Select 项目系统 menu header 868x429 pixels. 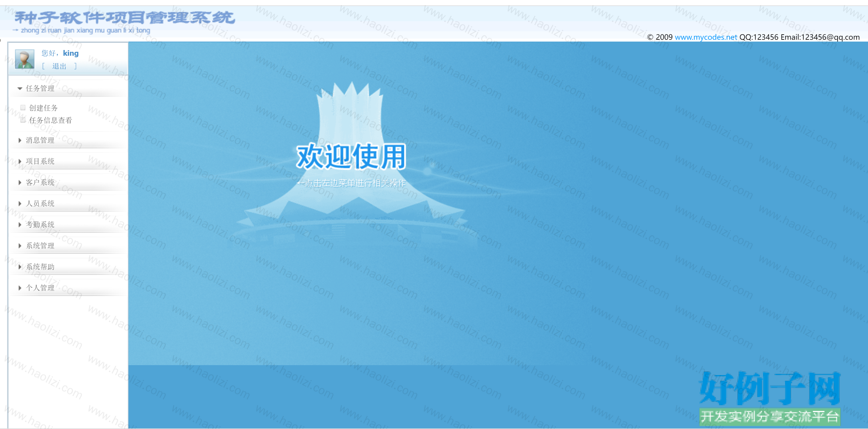point(40,161)
